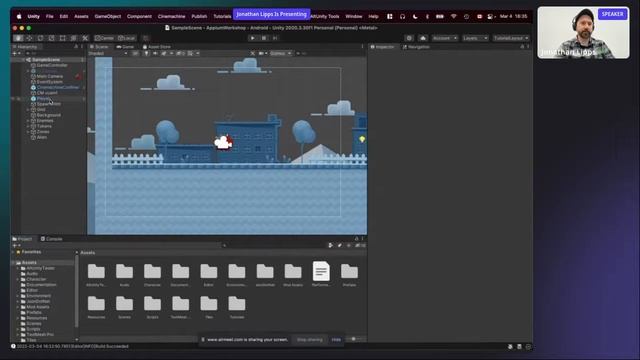640x360 pixels.
Task: Open the Navigation tab
Action: (x=416, y=47)
